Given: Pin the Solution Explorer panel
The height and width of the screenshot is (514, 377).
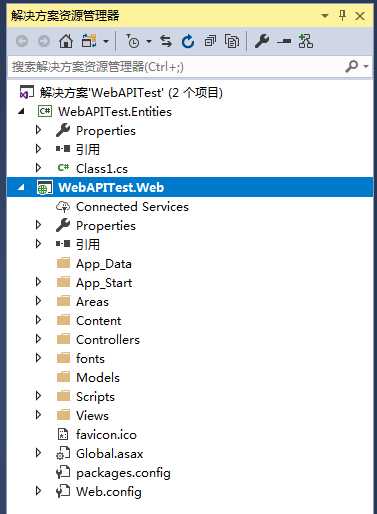Looking at the screenshot, I should click(x=342, y=15).
